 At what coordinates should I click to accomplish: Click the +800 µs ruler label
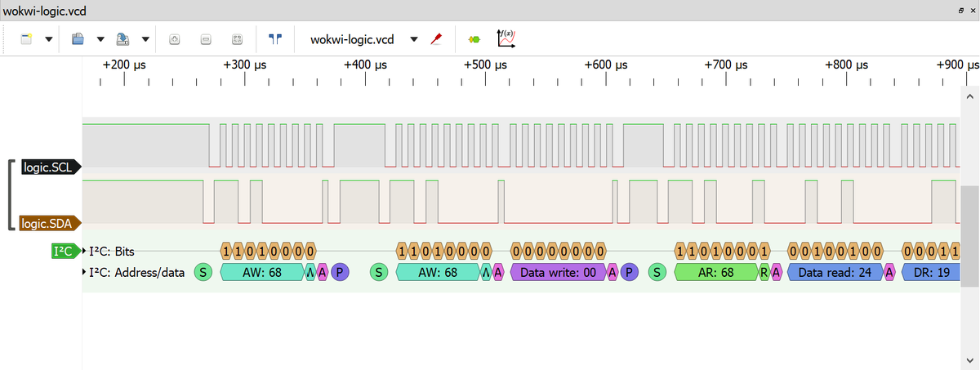click(846, 65)
